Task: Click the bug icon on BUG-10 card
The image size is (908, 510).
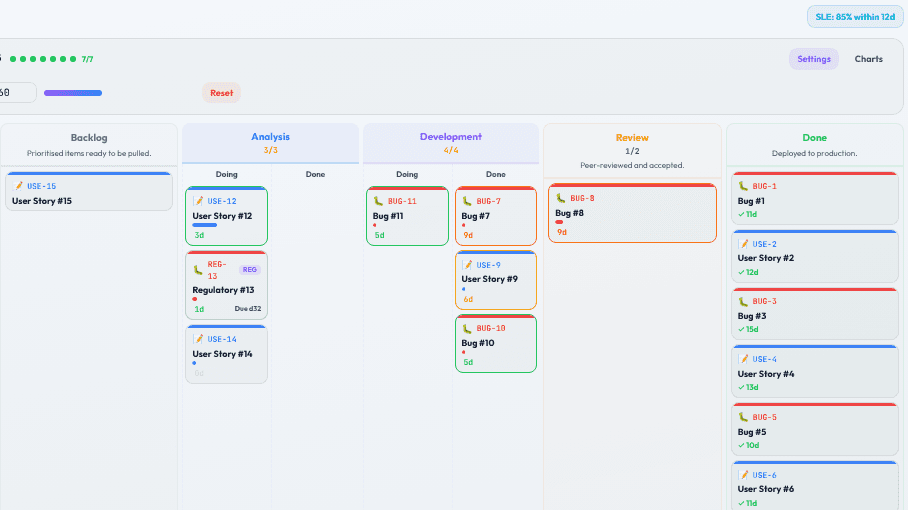Action: (x=467, y=328)
